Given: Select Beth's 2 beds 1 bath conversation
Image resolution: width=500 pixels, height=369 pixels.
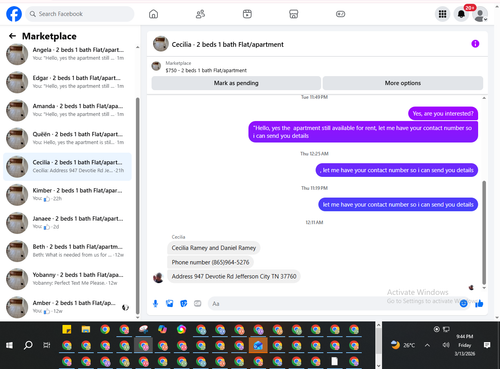Looking at the screenshot, I should [x=67, y=251].
